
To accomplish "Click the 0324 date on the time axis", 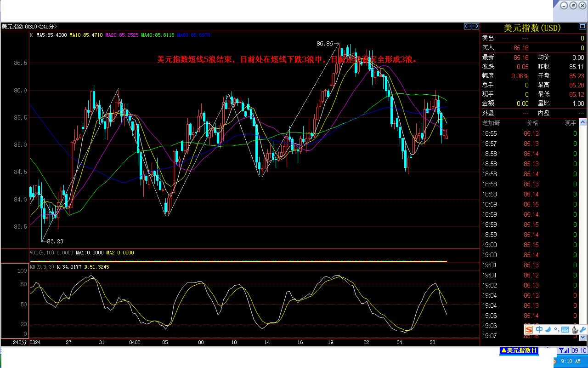I will [x=35, y=342].
